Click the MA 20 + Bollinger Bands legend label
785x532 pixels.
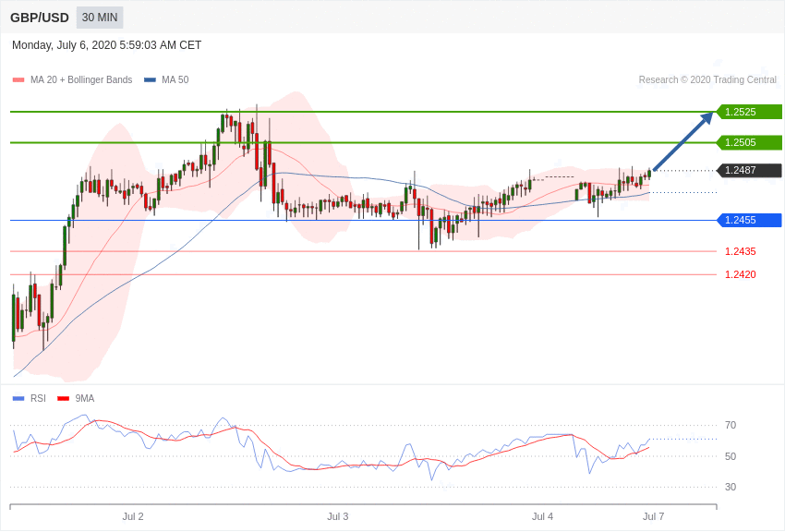tap(81, 79)
